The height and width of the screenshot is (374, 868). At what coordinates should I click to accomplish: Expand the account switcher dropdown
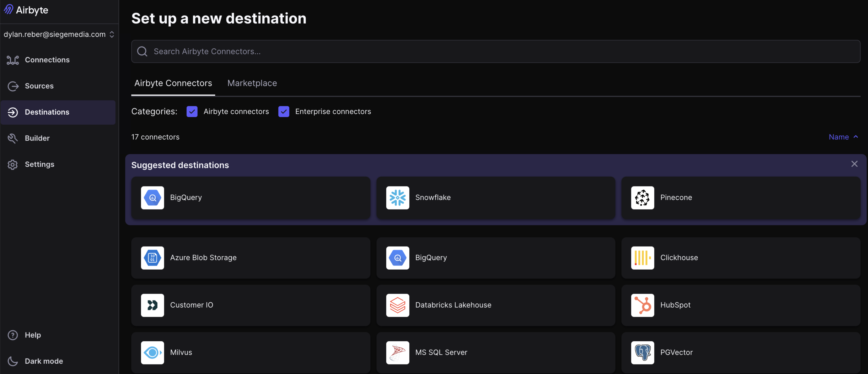click(x=112, y=34)
